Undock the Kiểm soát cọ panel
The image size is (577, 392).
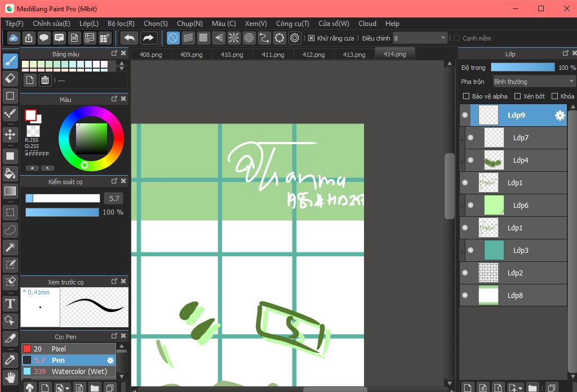coord(114,181)
